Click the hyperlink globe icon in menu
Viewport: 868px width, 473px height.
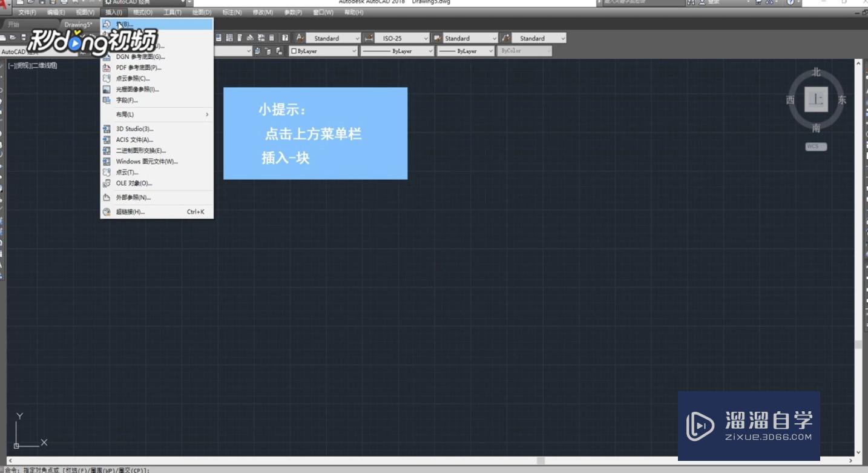(107, 212)
